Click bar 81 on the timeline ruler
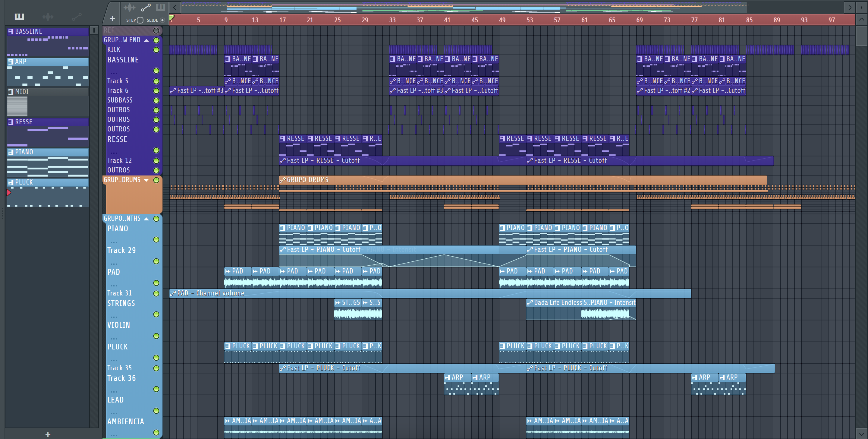868x439 pixels. pyautogui.click(x=722, y=20)
